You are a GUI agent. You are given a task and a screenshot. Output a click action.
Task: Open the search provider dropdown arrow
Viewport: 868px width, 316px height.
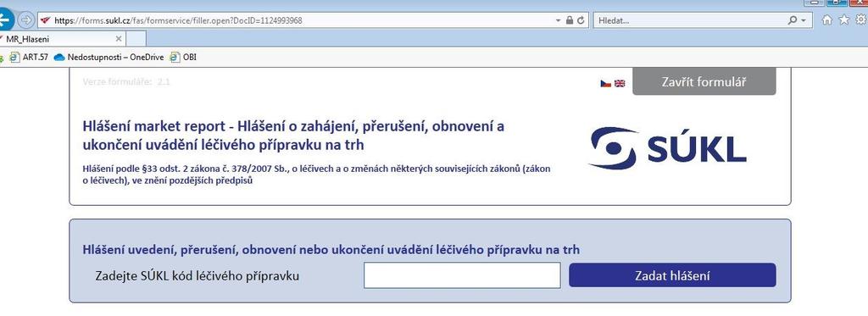tap(804, 20)
